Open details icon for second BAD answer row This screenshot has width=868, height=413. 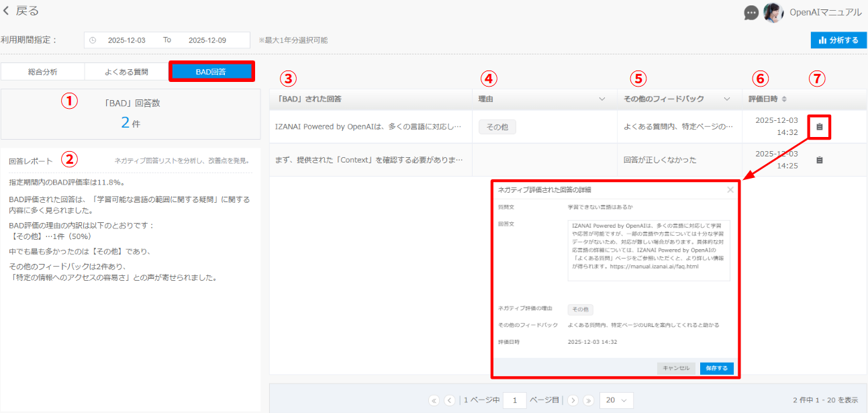coord(819,160)
